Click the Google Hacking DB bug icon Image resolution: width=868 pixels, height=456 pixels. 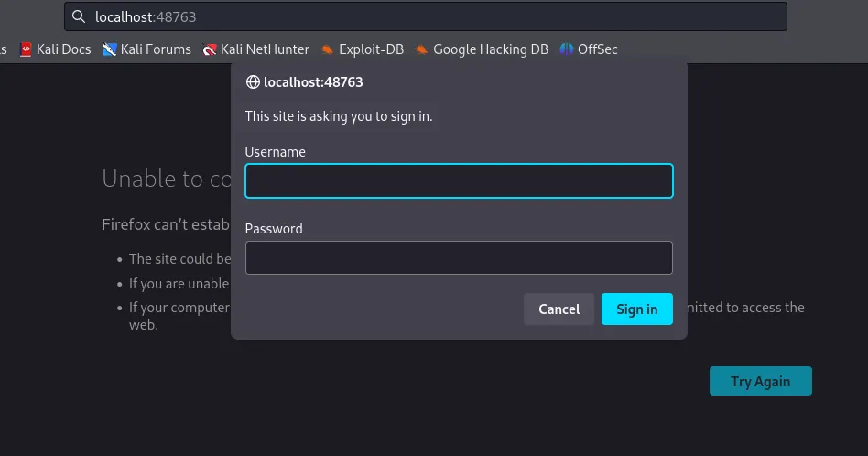[x=422, y=49]
